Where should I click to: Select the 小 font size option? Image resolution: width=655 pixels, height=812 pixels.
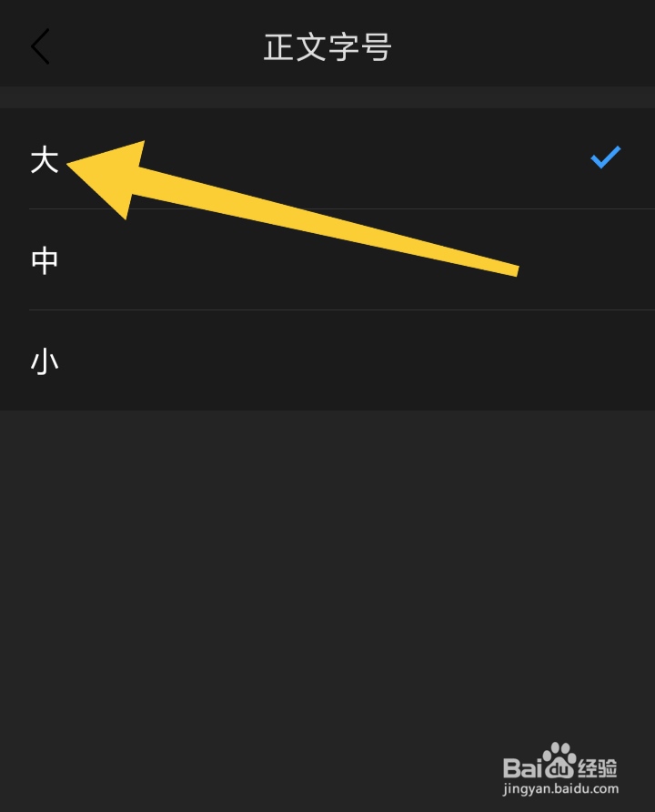327,360
